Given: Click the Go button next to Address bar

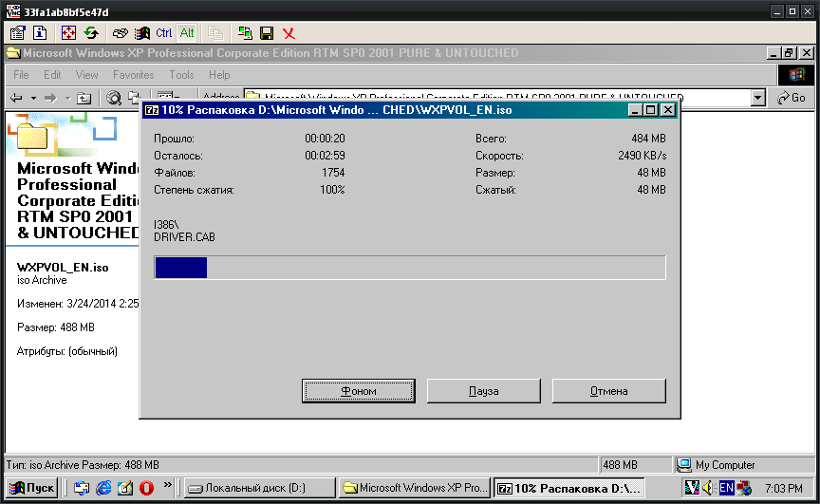Looking at the screenshot, I should (792, 97).
